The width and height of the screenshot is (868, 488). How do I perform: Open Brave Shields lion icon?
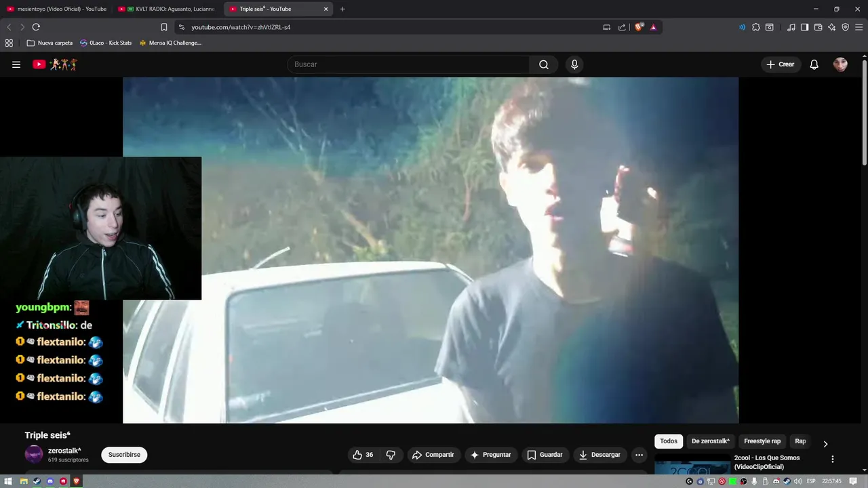pyautogui.click(x=639, y=27)
